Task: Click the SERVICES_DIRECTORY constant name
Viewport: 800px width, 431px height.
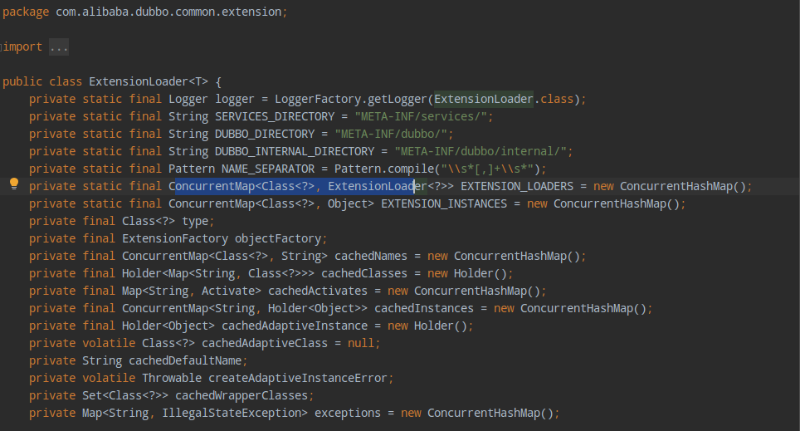Action: (274, 117)
